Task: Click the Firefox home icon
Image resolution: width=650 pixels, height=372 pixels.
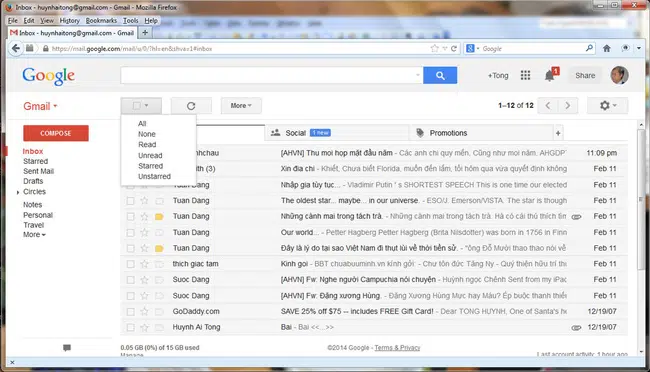Action: [x=606, y=49]
